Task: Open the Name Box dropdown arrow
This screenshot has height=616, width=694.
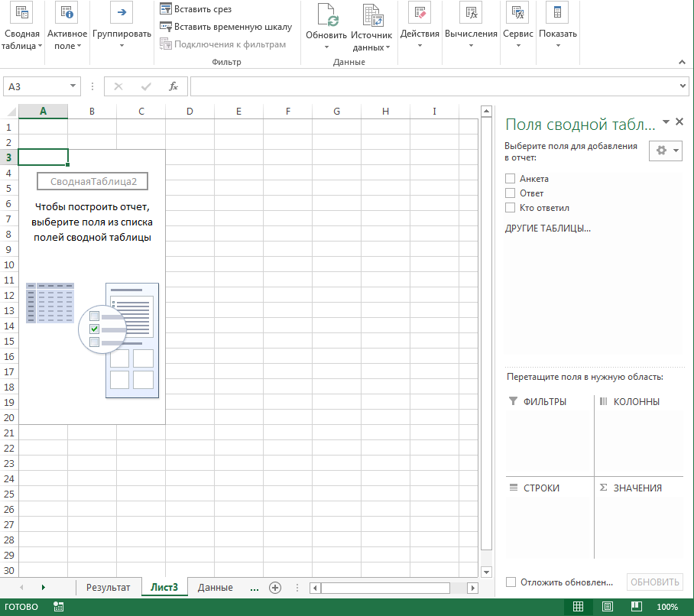Action: click(73, 86)
